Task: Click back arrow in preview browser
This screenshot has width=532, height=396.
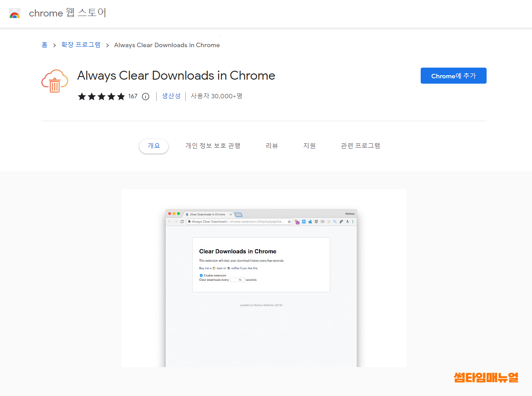Action: click(x=170, y=222)
